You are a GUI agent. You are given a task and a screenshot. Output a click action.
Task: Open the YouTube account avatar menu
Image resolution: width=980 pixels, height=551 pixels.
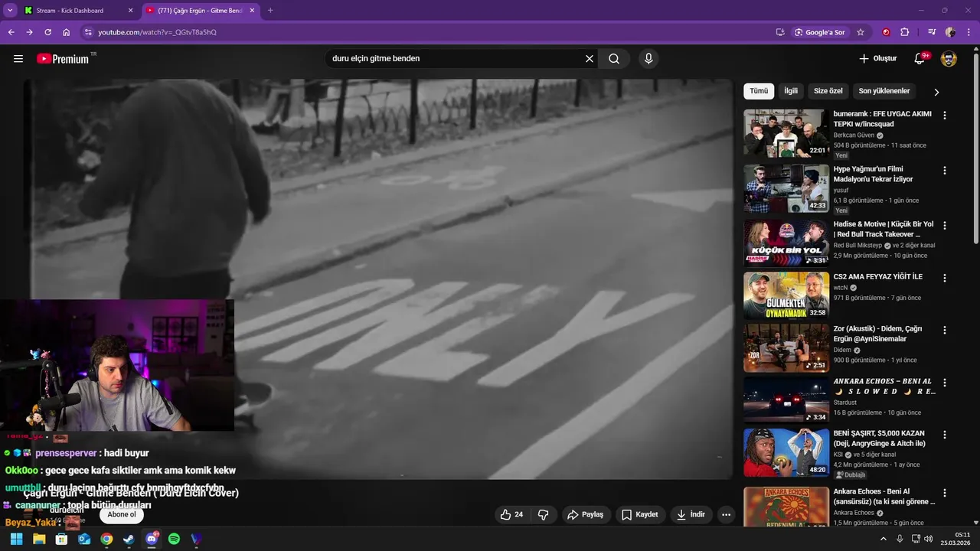point(949,59)
